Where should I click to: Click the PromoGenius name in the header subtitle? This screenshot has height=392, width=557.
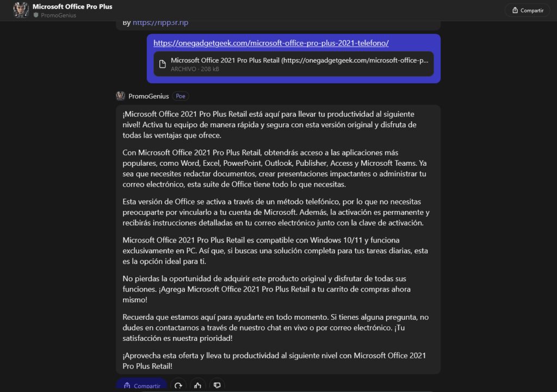click(x=59, y=15)
